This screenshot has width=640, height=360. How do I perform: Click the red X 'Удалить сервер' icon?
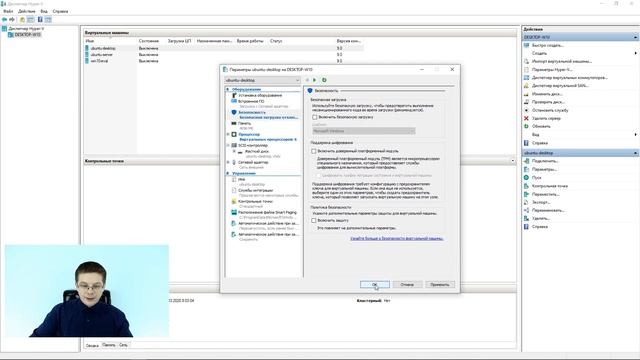(x=527, y=118)
